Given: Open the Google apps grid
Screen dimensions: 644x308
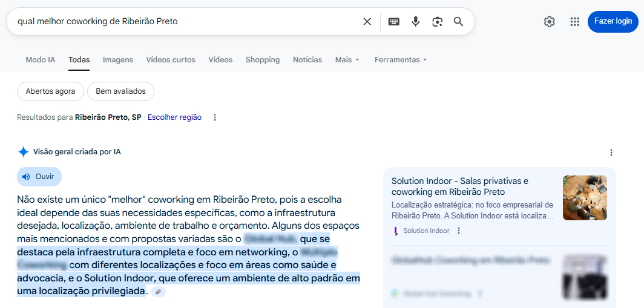Looking at the screenshot, I should (x=575, y=22).
